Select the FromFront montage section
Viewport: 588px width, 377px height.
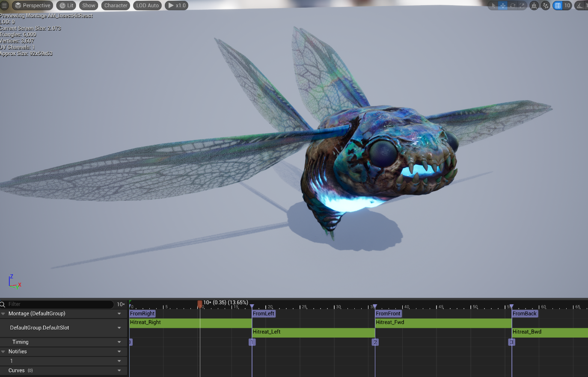(x=388, y=314)
